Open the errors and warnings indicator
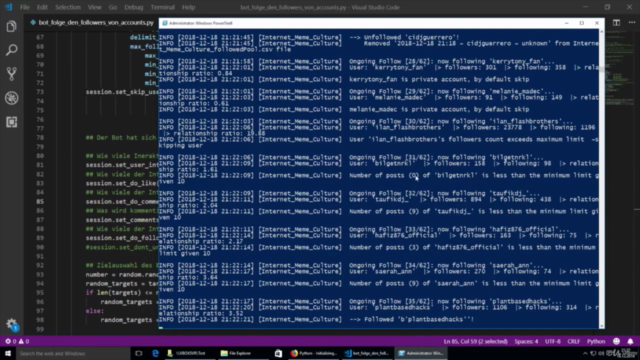640x360 pixels. [17, 341]
